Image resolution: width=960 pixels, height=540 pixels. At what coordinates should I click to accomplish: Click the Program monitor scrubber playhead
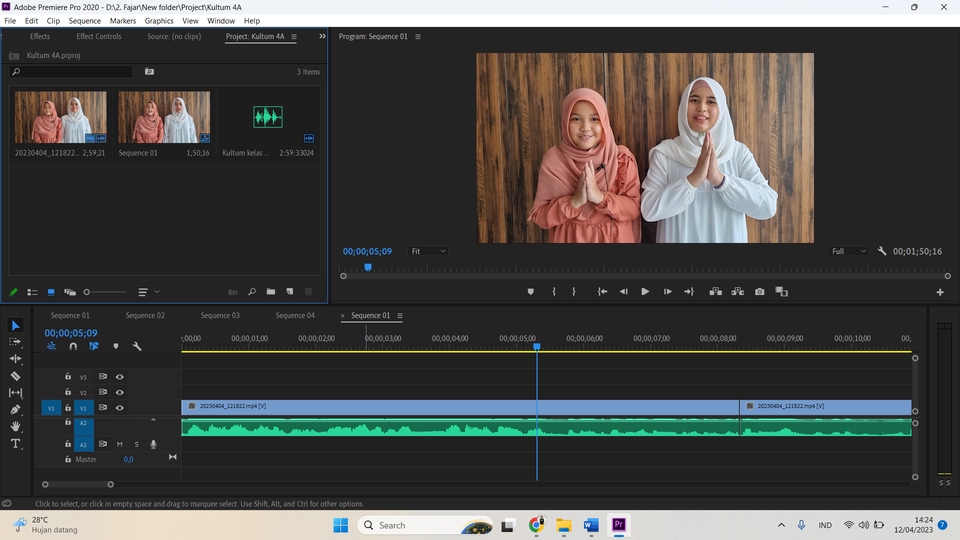tap(368, 267)
